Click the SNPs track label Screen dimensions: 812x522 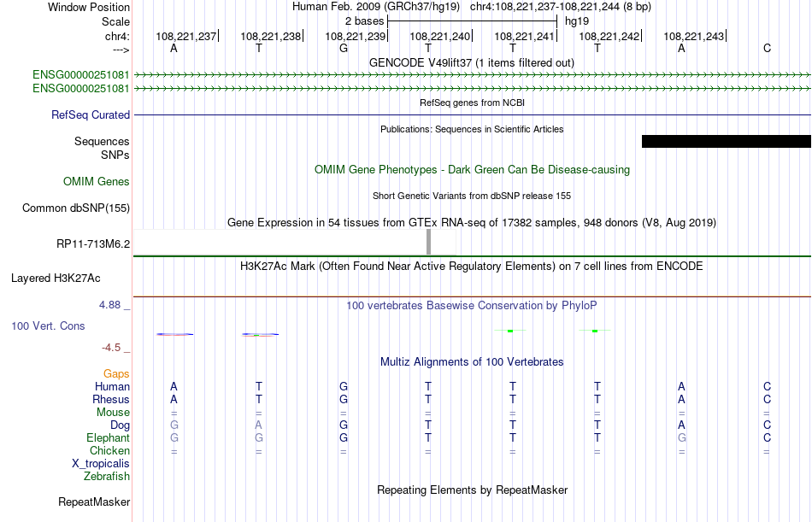click(x=115, y=155)
